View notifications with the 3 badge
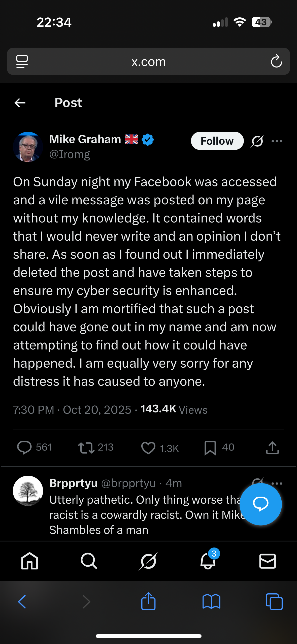 pyautogui.click(x=208, y=561)
